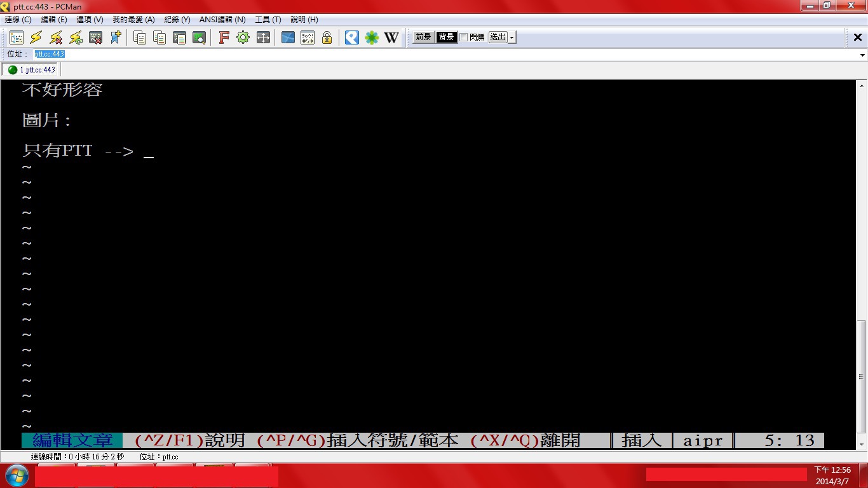Add to favorites with the star bookmark icon
Screen dimensions: 868x488
coord(116,37)
